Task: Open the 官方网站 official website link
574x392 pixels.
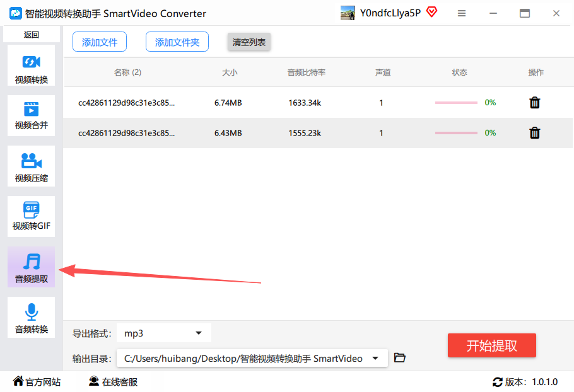Action: click(x=37, y=382)
